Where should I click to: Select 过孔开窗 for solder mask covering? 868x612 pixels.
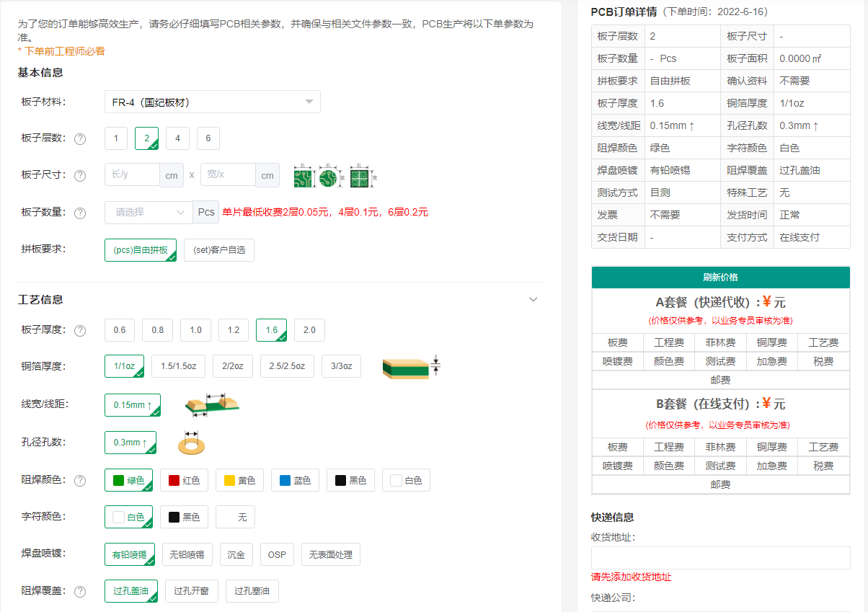(x=191, y=591)
